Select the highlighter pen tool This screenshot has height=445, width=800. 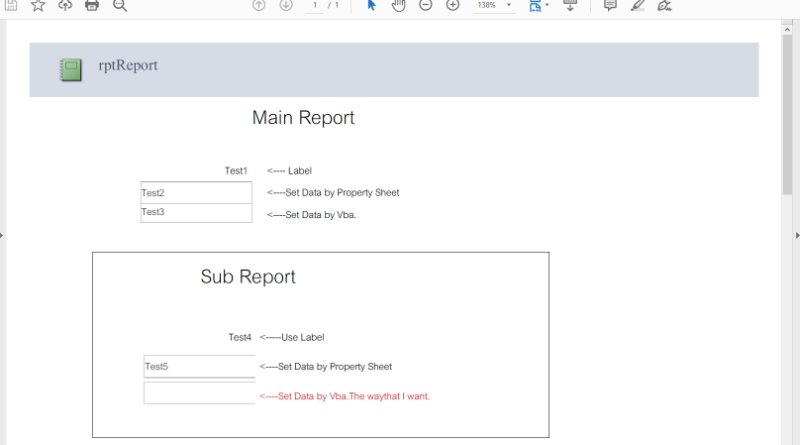click(x=637, y=5)
